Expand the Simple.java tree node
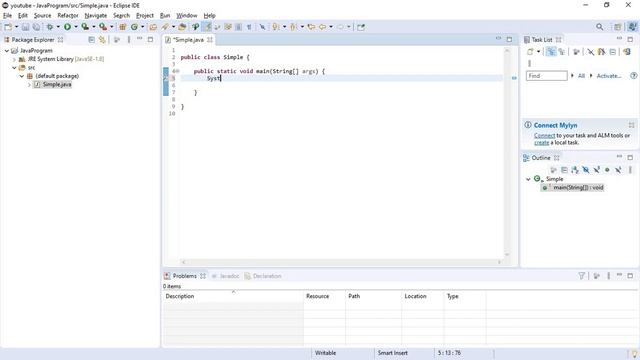 29,84
